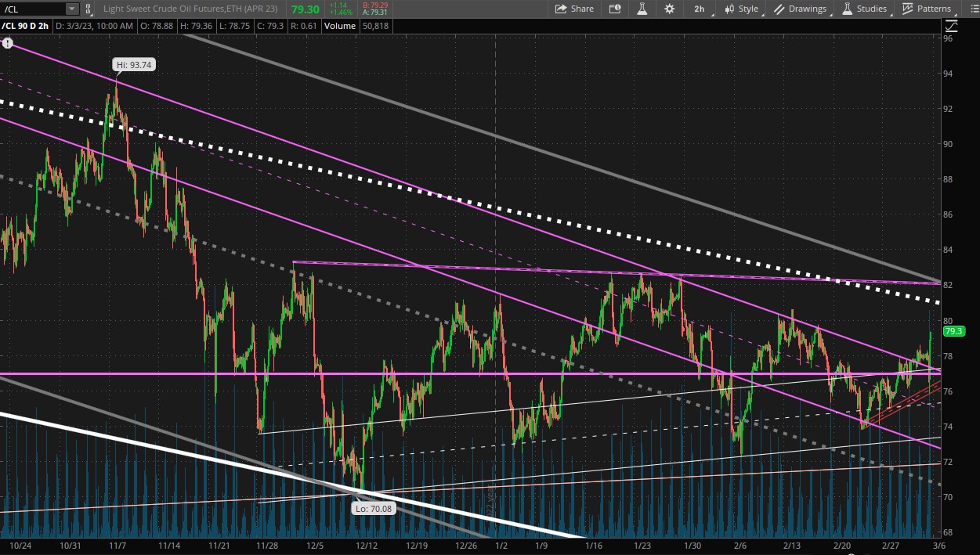Click the 11/7 date axis label
Image resolution: width=980 pixels, height=555 pixels.
[x=116, y=546]
